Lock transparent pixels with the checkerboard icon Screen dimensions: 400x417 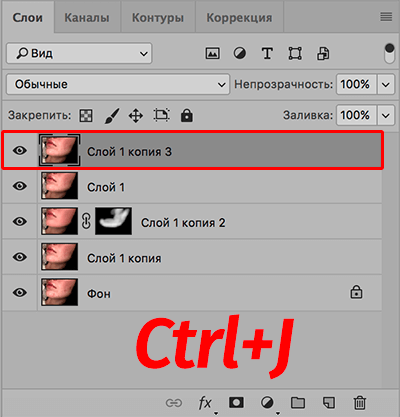click(x=86, y=116)
